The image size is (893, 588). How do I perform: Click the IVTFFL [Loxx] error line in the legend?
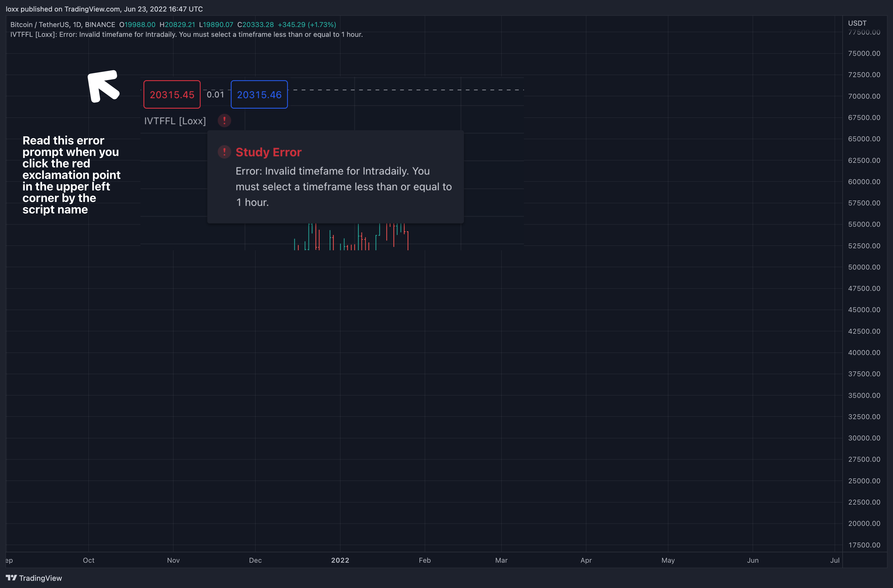pyautogui.click(x=187, y=35)
